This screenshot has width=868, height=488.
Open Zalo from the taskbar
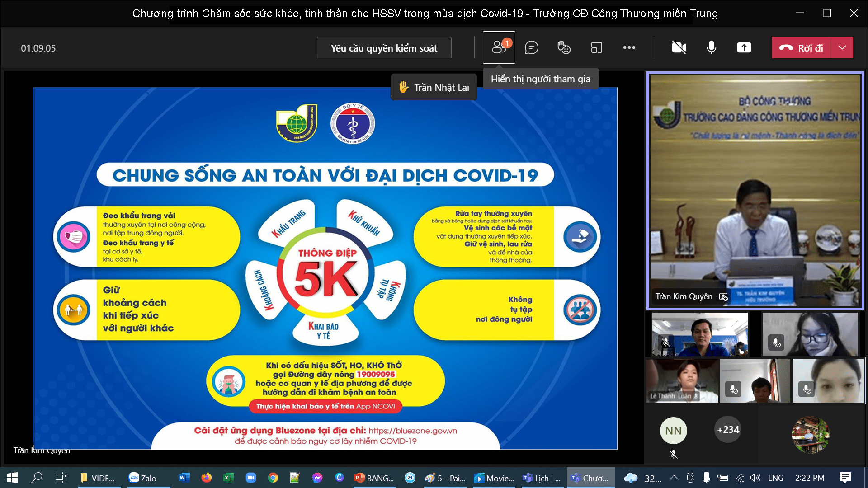[x=143, y=478]
